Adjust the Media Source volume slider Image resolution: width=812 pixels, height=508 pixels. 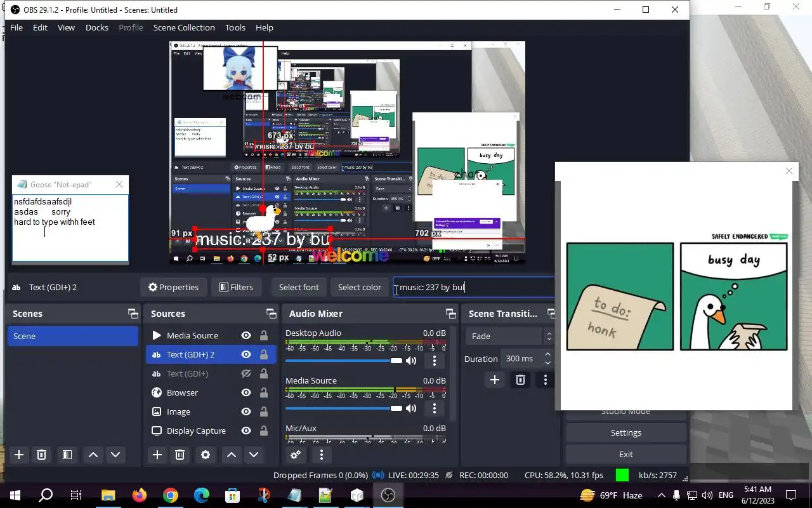pyautogui.click(x=344, y=408)
